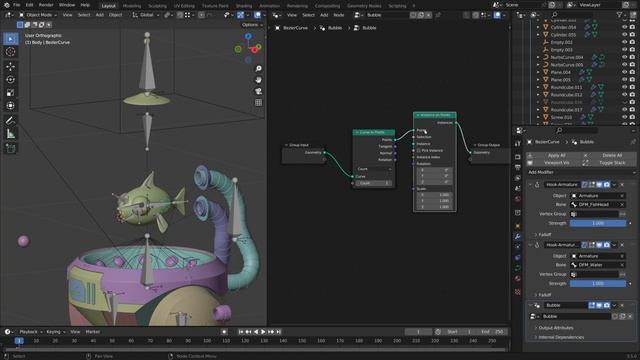The width and height of the screenshot is (640, 360).
Task: Click the Count field in Curve to Points node
Action: 373,183
